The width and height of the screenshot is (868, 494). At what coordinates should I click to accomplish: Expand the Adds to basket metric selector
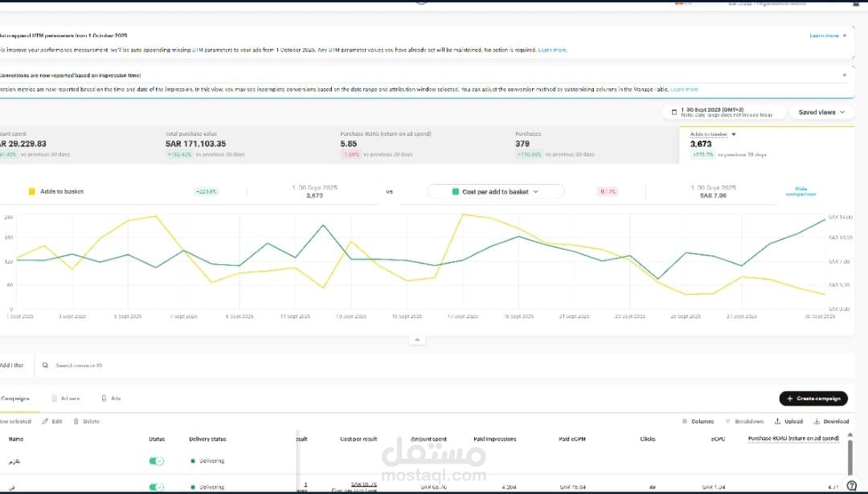pos(734,134)
